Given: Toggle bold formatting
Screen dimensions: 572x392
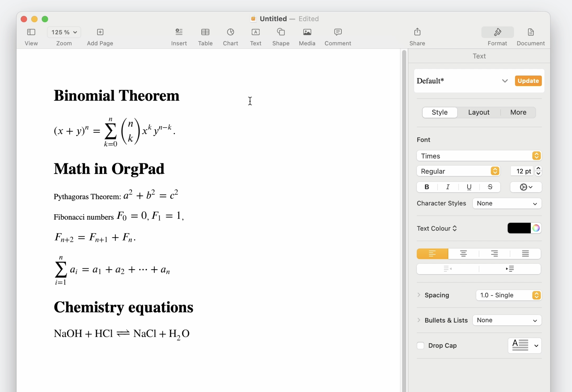Looking at the screenshot, I should pyautogui.click(x=427, y=187).
